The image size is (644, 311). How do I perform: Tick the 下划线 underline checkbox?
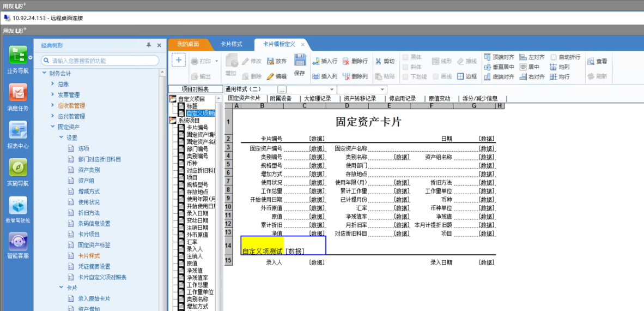405,76
